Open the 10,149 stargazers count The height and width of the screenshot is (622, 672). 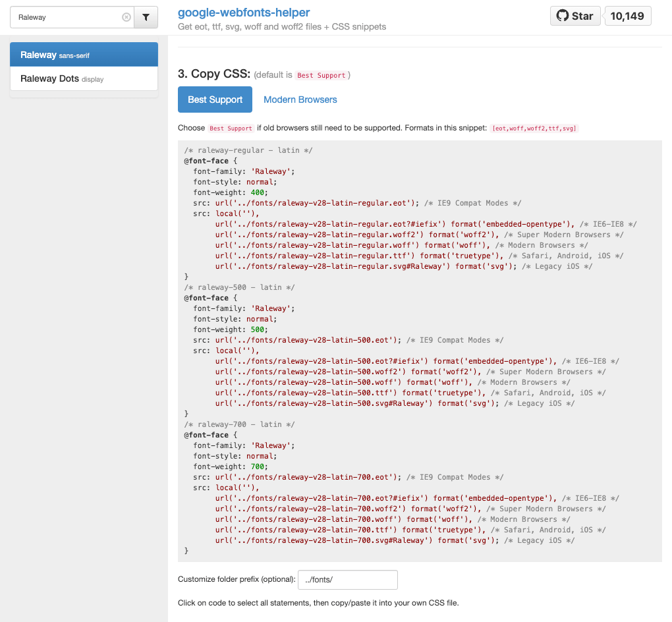[x=627, y=16]
